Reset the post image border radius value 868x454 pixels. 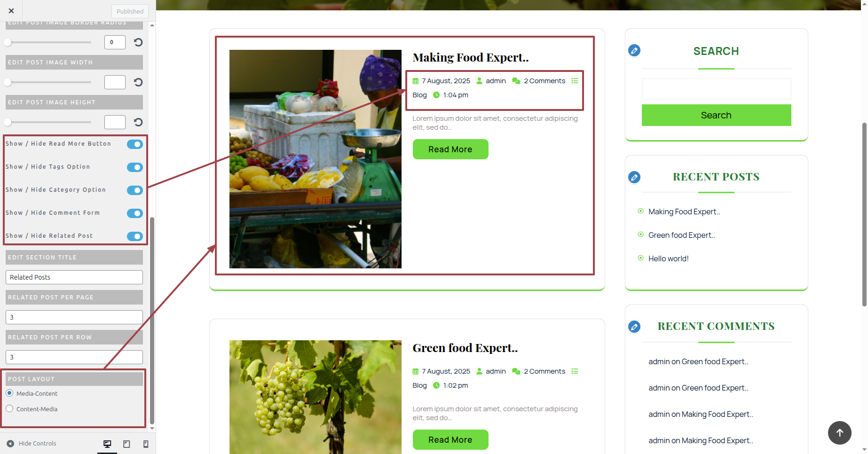click(138, 42)
